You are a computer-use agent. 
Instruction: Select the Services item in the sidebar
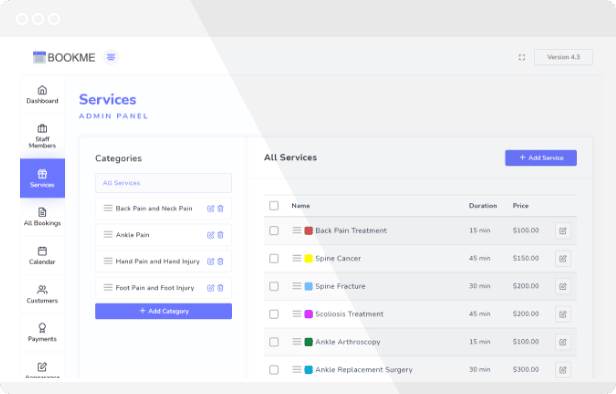click(42, 178)
